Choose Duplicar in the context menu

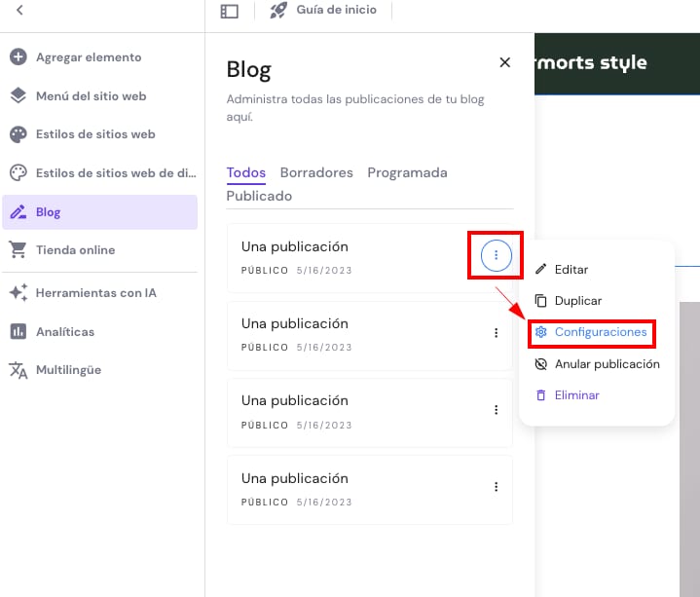[x=577, y=301]
